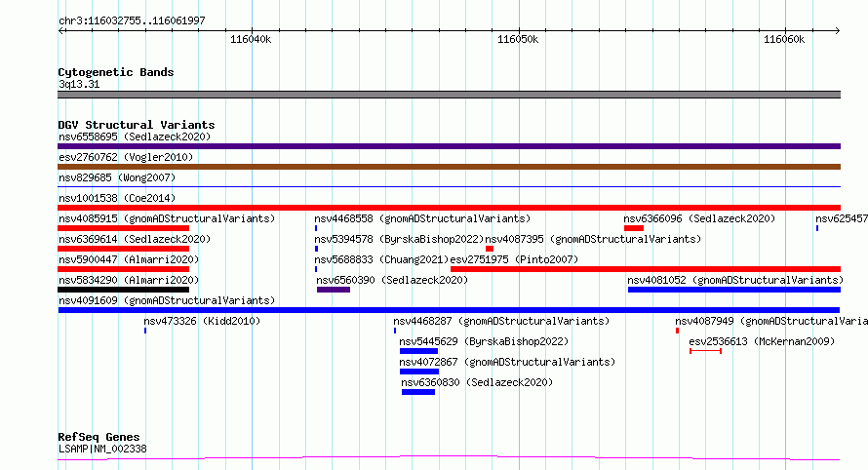Select nsv4468558 gnomAD variant label
The height and width of the screenshot is (470, 868).
[x=422, y=218]
